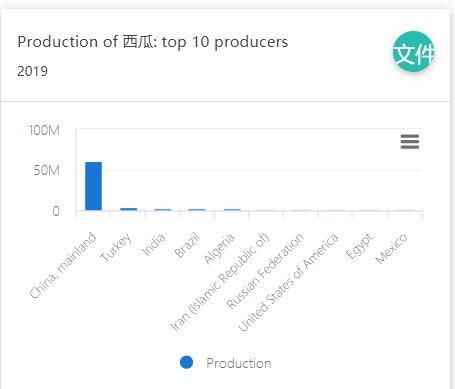
Task: Select the Turkey production bar
Action: pyautogui.click(x=128, y=209)
